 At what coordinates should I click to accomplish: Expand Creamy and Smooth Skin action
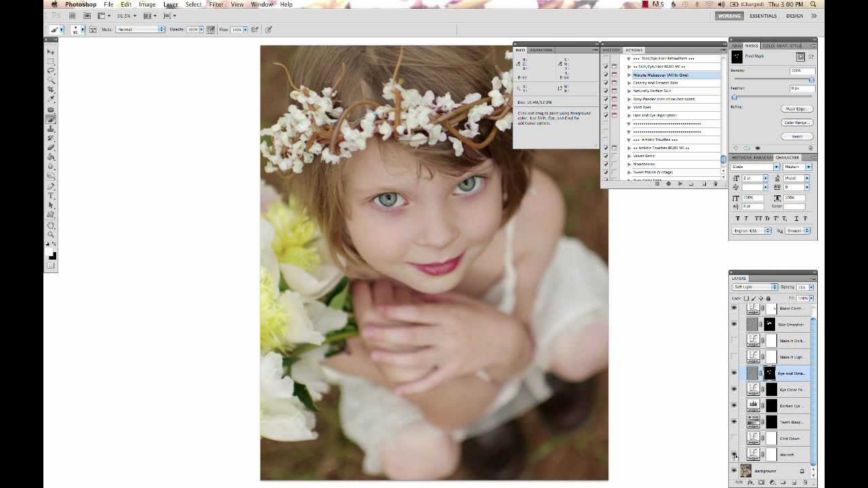[629, 83]
